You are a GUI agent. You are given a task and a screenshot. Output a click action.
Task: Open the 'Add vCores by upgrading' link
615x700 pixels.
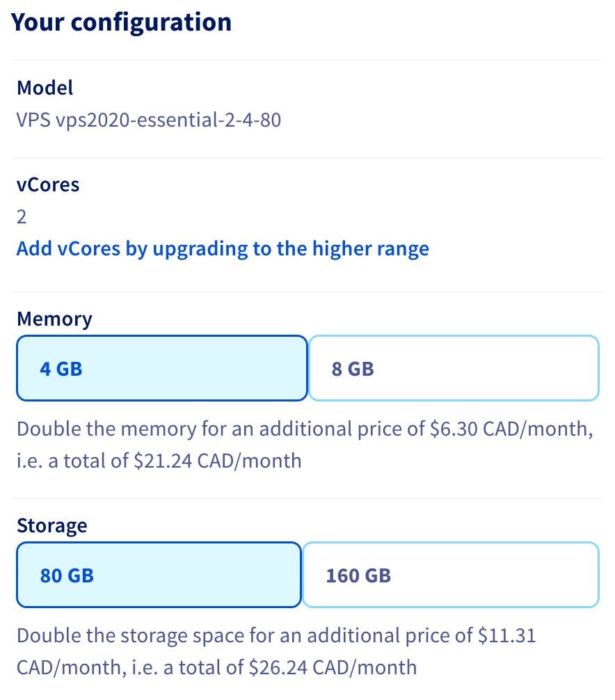pos(223,248)
